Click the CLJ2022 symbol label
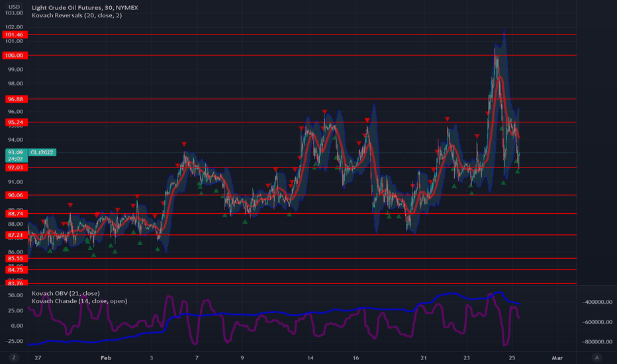 pyautogui.click(x=42, y=152)
